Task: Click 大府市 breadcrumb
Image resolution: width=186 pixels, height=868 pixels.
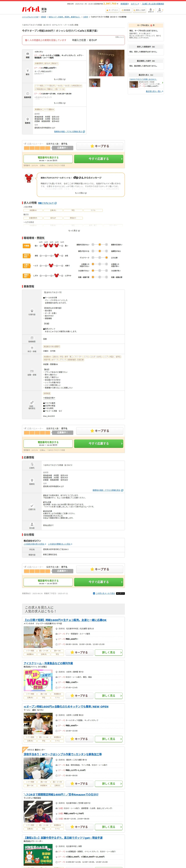Action: click(85, 17)
